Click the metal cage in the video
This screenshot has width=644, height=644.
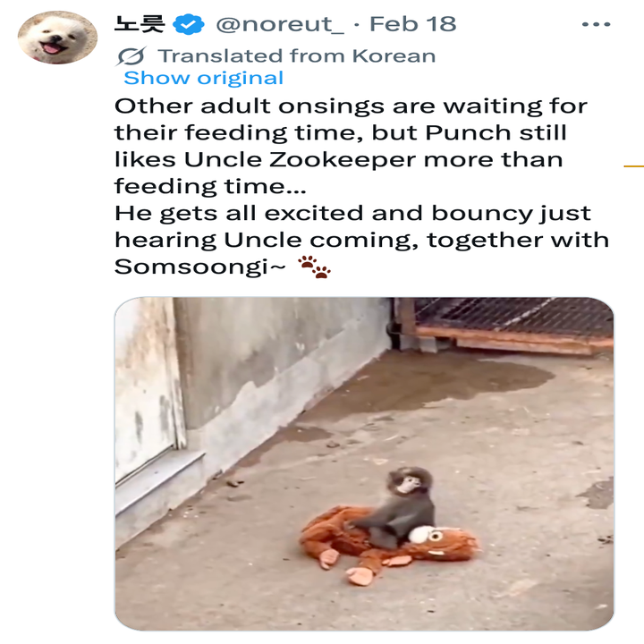point(513,320)
